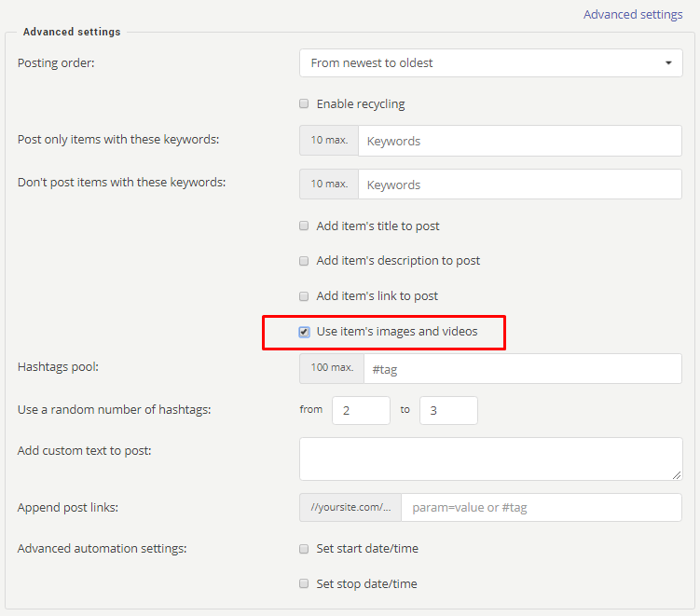Click the dropdown arrow beside newest to oldest
This screenshot has width=700, height=616.
pyautogui.click(x=668, y=63)
